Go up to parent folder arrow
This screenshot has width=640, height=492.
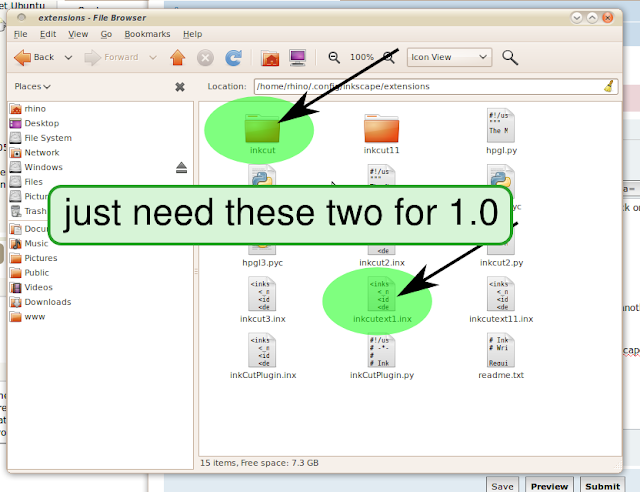[x=178, y=58]
